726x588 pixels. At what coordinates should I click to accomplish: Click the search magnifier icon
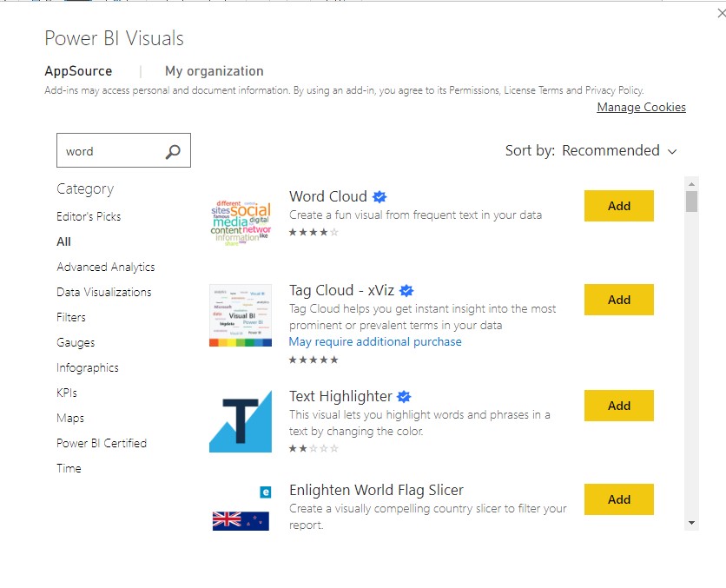(x=173, y=151)
